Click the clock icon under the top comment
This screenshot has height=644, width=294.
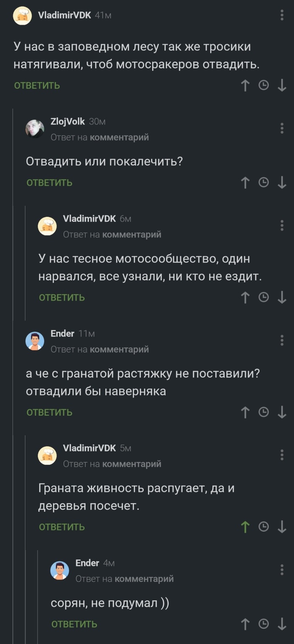(x=263, y=85)
